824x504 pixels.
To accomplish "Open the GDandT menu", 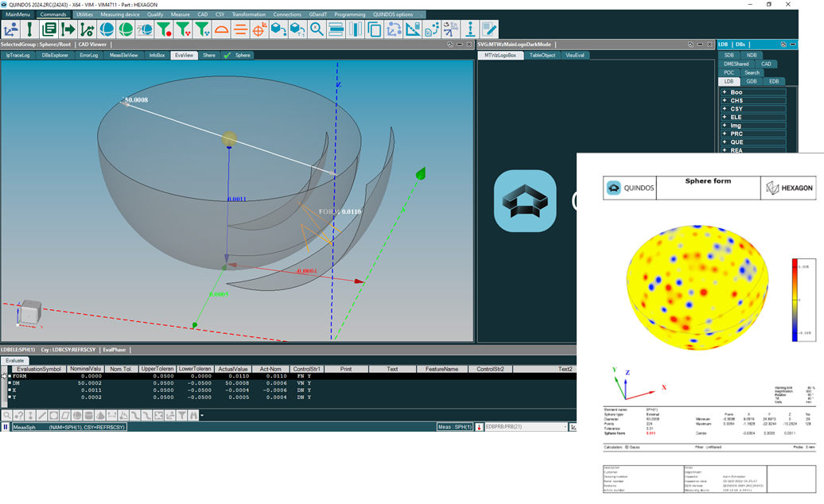I will [x=318, y=14].
